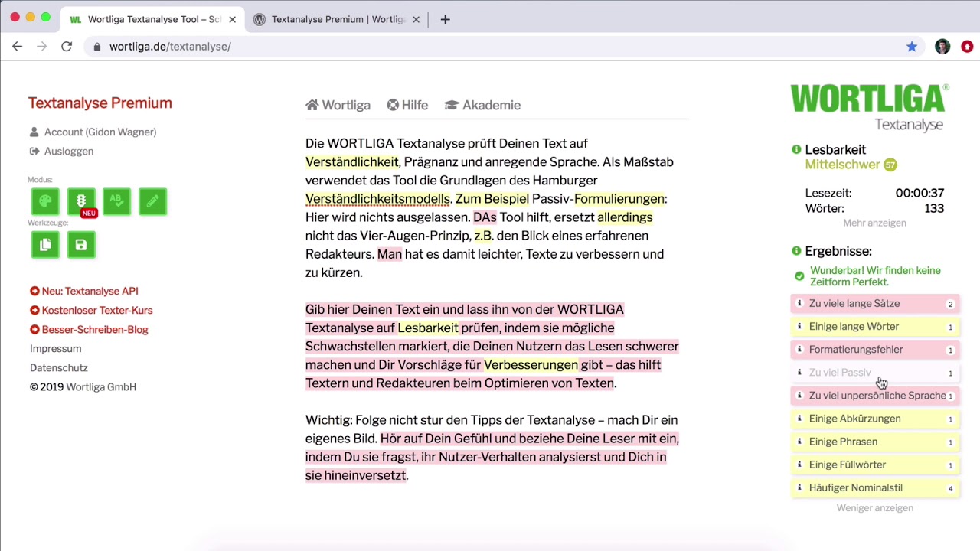Open the Impressum link
Image resolution: width=980 pixels, height=551 pixels.
[x=55, y=348]
